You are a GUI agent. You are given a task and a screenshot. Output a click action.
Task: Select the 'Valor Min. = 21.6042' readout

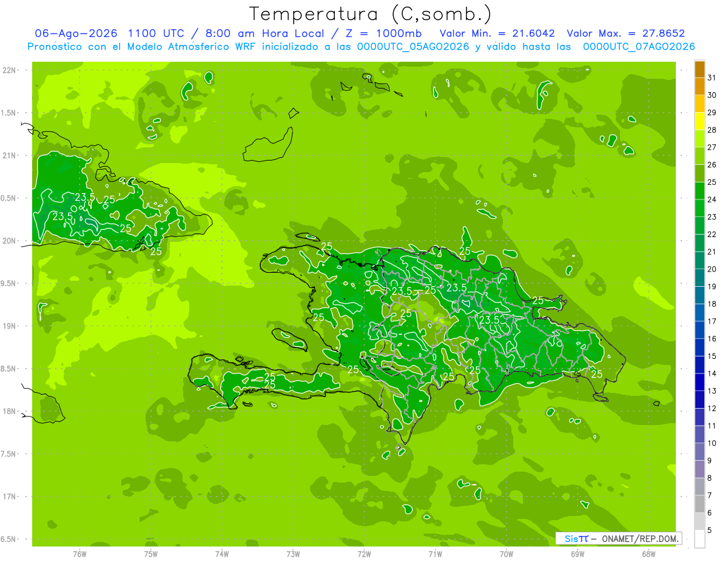[x=496, y=33]
